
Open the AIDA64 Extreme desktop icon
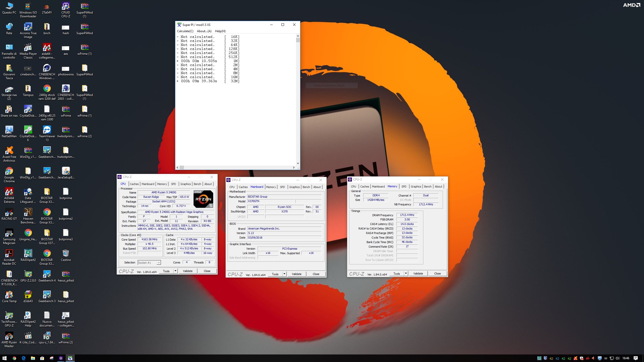pos(9,195)
